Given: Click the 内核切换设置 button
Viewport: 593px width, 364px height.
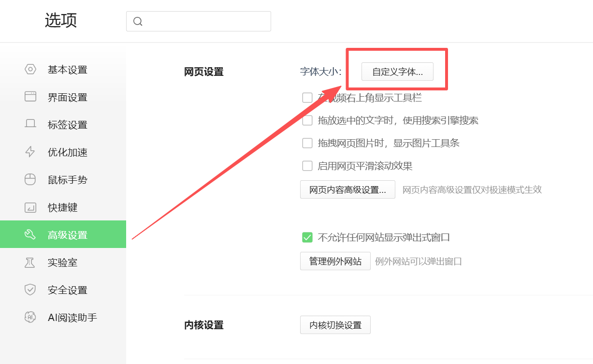Looking at the screenshot, I should click(335, 325).
